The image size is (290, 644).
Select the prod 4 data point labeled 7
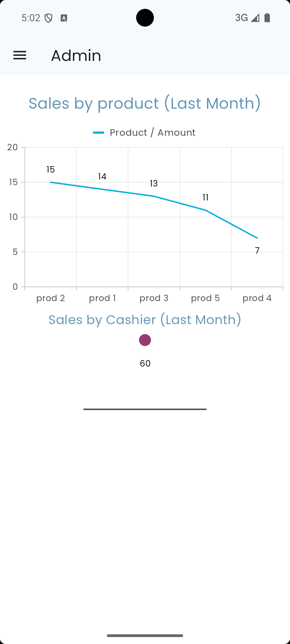click(257, 238)
